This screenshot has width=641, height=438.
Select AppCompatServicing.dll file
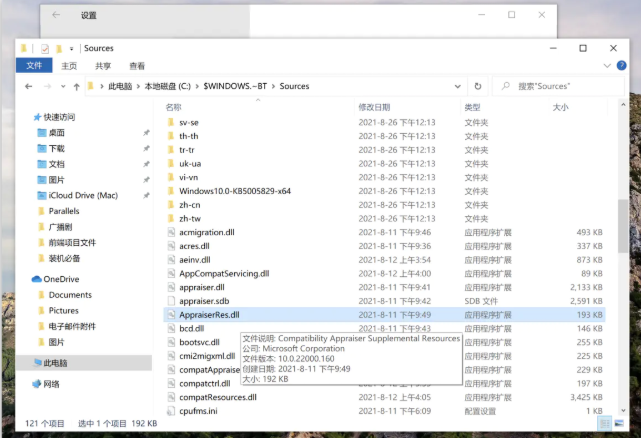pyautogui.click(x=224, y=274)
